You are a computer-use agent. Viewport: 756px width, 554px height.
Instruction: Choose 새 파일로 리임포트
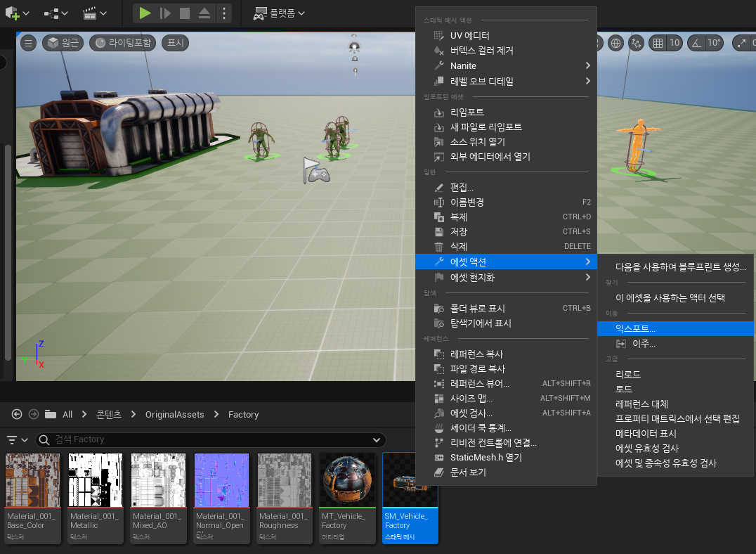[x=507, y=127]
